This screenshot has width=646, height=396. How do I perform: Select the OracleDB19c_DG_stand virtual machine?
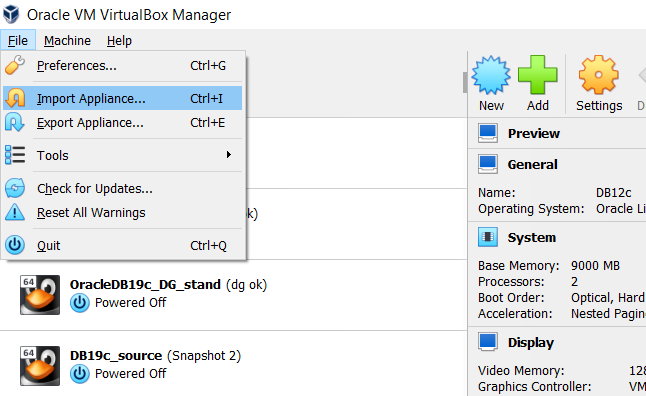point(233,295)
